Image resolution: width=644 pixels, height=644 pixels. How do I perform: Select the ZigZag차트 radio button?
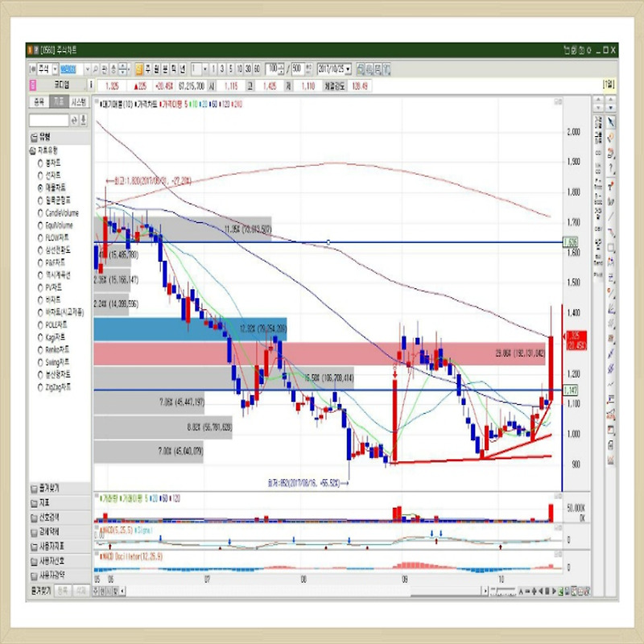coord(40,387)
